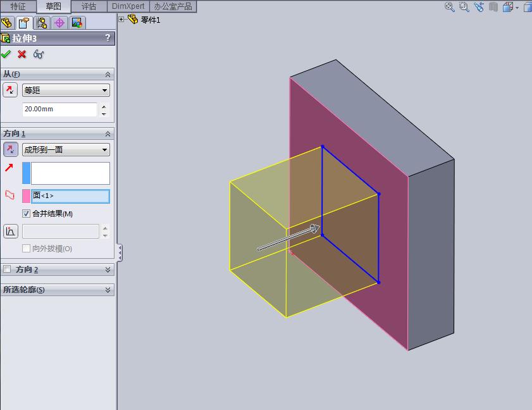Image resolution: width=532 pixels, height=410 pixels.
Task: Click the draft angle input field
Action: tap(61, 231)
